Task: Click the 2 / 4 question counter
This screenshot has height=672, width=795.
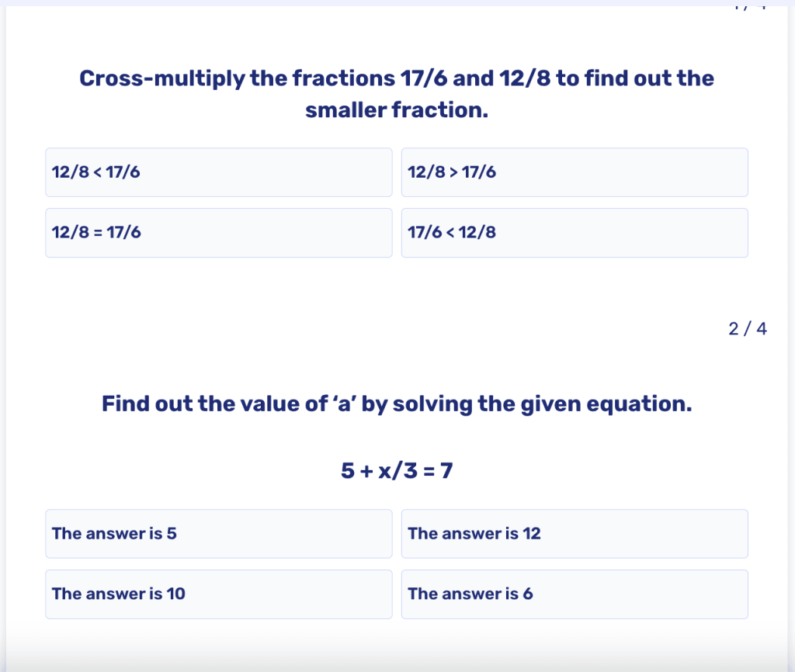Action: pyautogui.click(x=748, y=329)
